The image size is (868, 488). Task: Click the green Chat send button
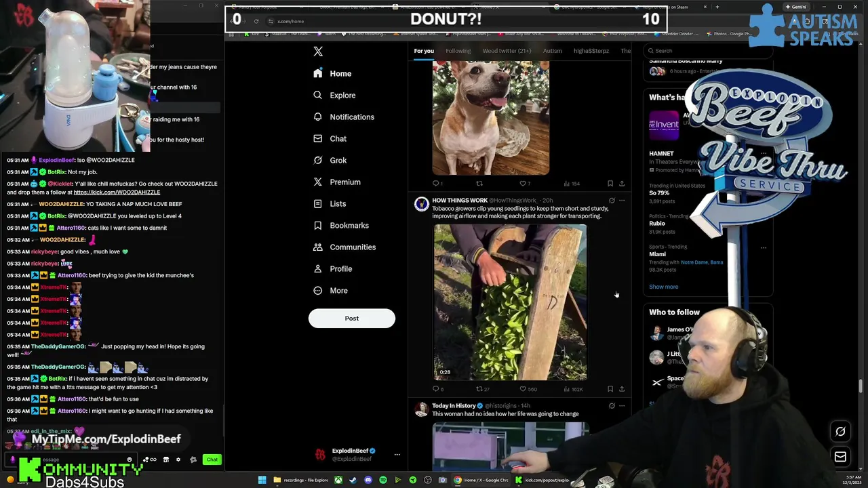(x=212, y=460)
